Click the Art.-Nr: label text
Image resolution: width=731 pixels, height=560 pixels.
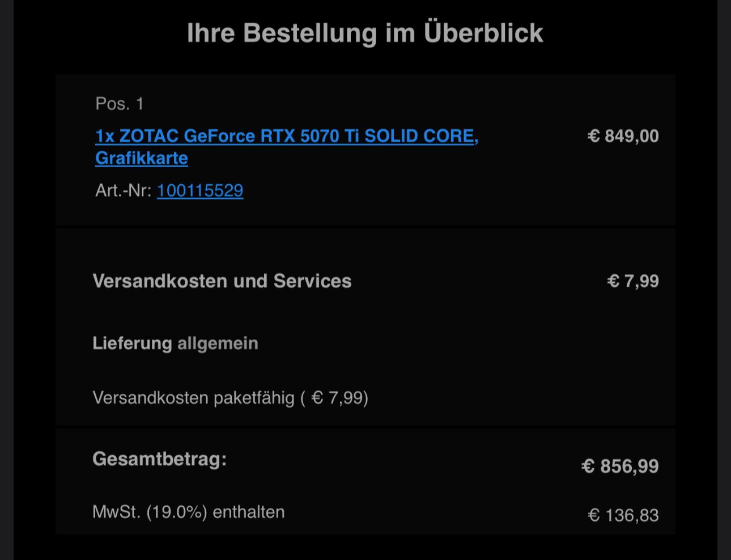[x=124, y=190]
